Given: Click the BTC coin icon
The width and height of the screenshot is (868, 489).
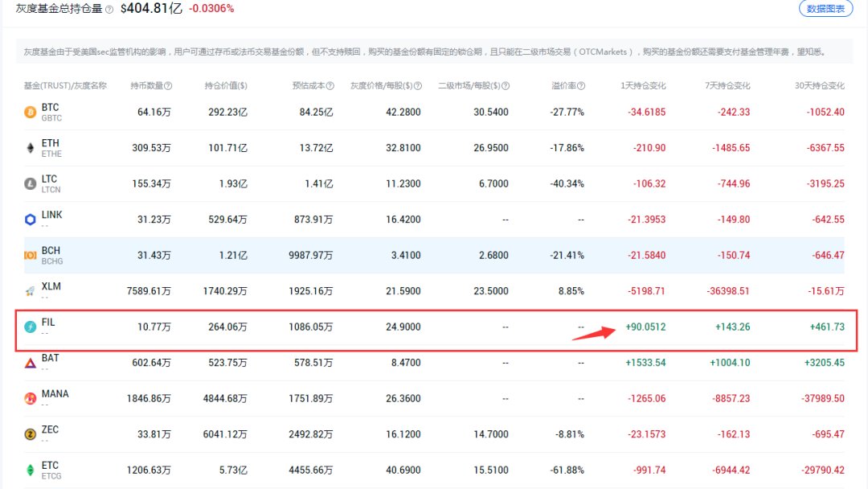Looking at the screenshot, I should [x=30, y=113].
